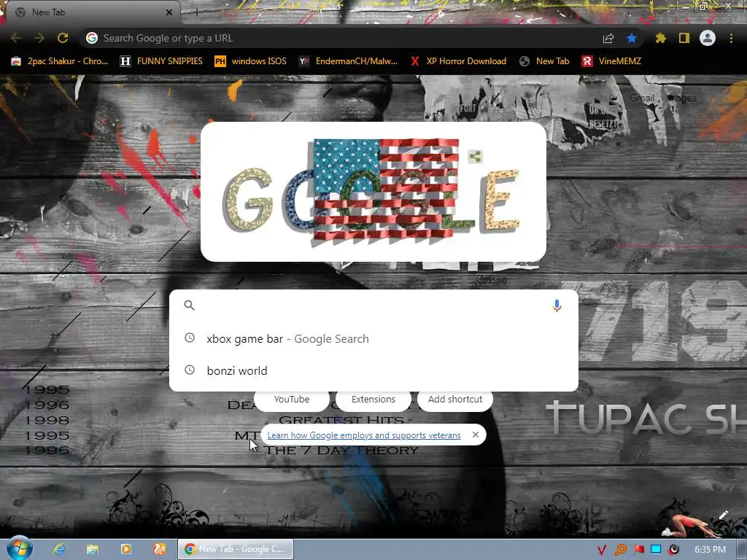This screenshot has height=560, width=747.
Task: Go back with the browser back arrow
Action: [16, 38]
